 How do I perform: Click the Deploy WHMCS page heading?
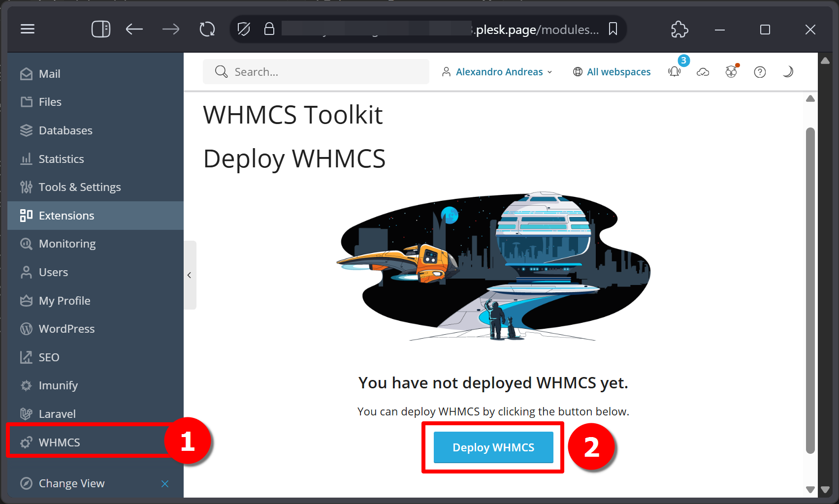tap(294, 159)
